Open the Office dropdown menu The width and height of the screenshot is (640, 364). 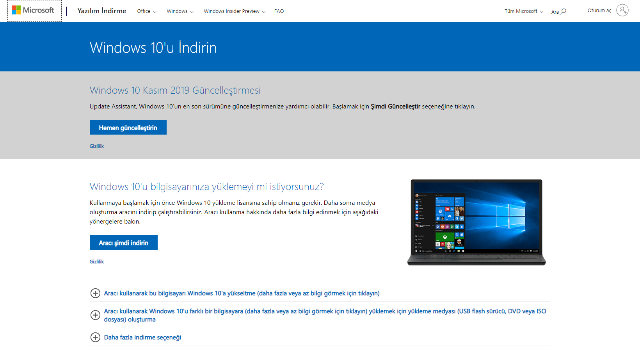point(147,11)
